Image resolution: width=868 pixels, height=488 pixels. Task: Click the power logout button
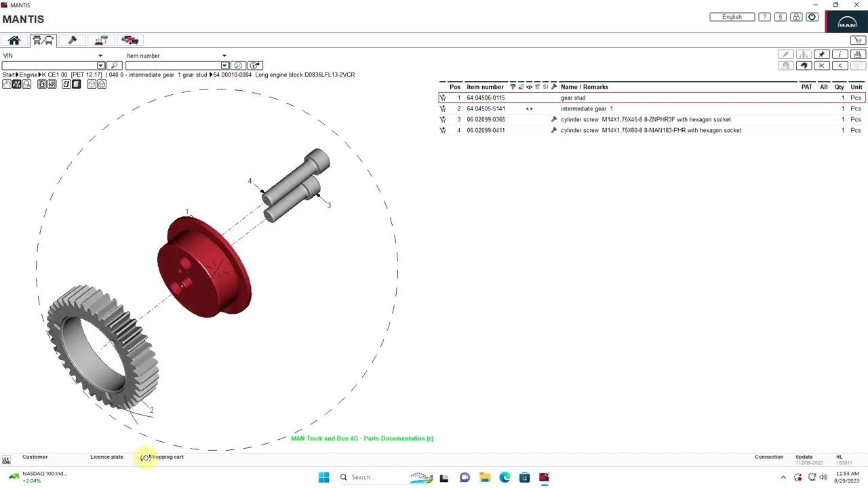coord(812,17)
